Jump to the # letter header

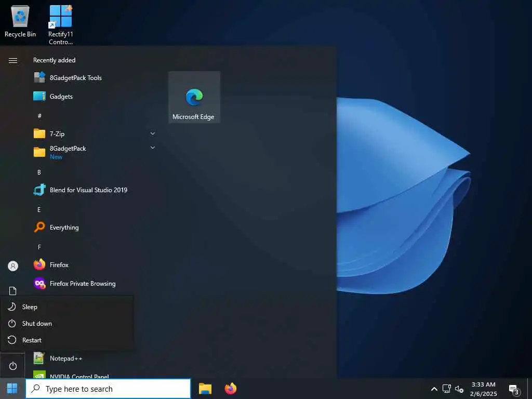pos(39,116)
